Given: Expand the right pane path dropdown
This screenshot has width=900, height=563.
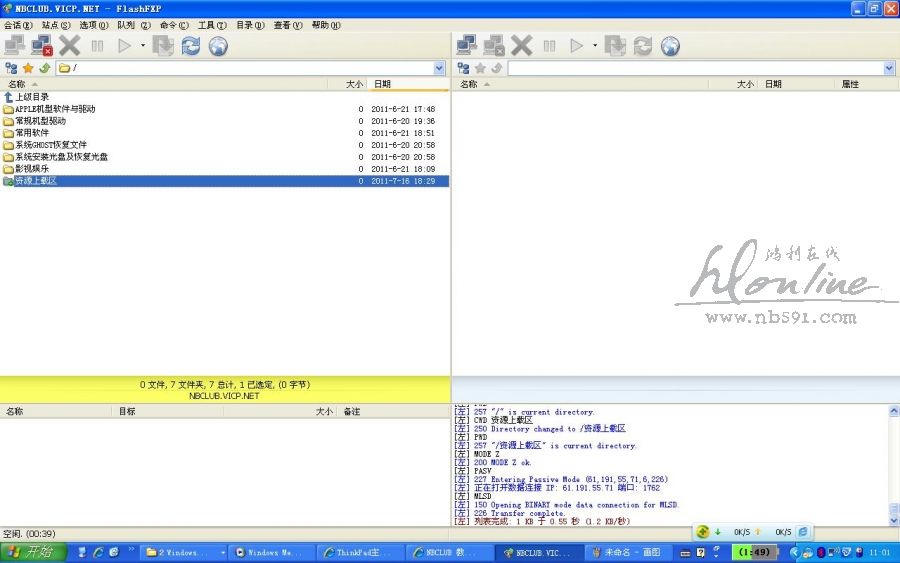Looking at the screenshot, I should pos(889,68).
